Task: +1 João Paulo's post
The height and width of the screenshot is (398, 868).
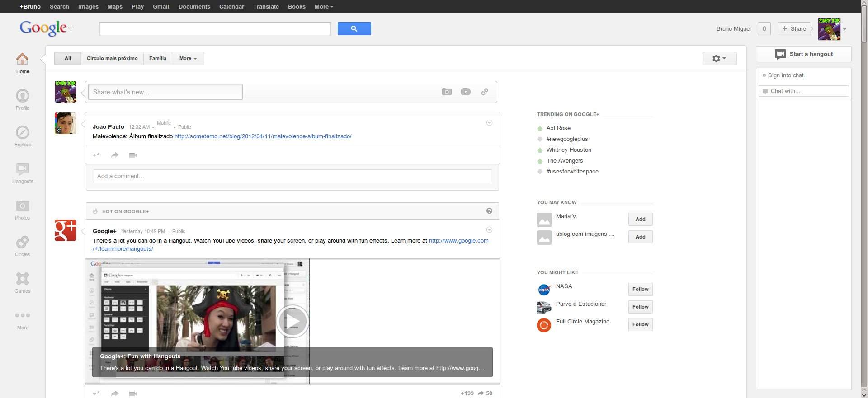Action: (96, 155)
